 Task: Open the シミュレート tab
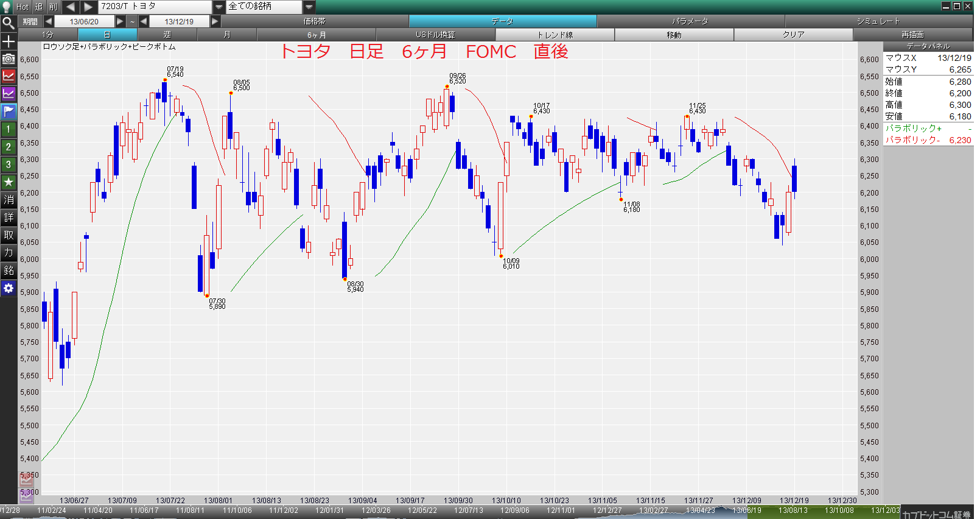[x=878, y=21]
